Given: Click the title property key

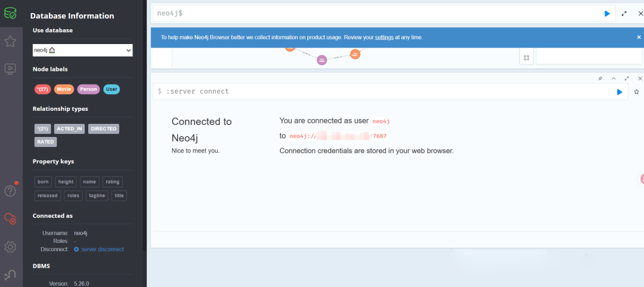Looking at the screenshot, I should pos(119,195).
